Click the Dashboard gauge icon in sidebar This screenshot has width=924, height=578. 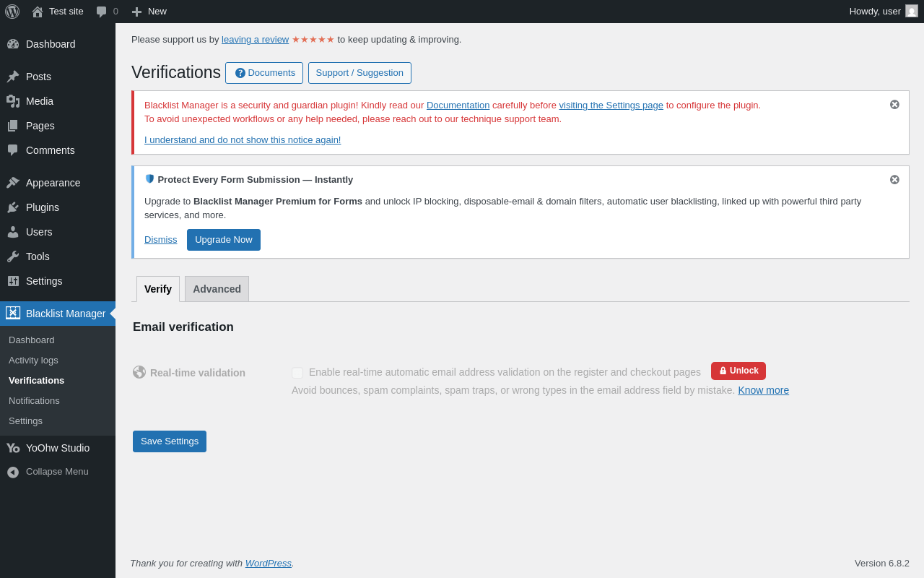13,44
